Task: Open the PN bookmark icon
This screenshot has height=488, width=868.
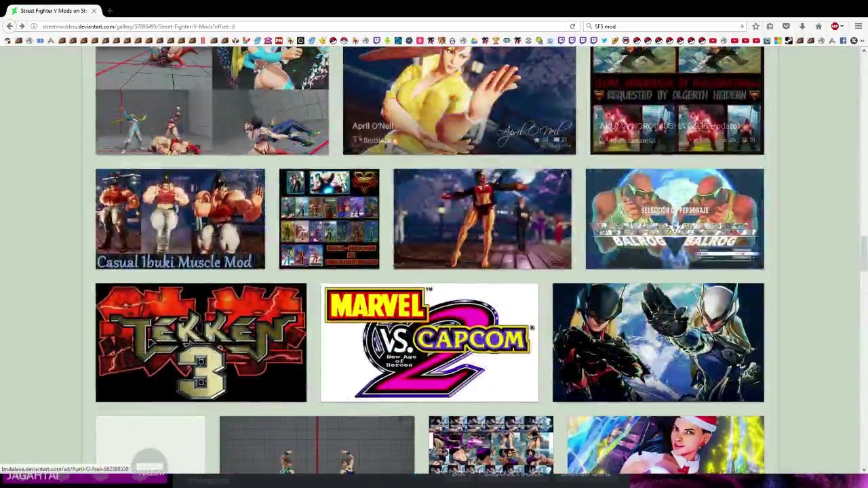Action: [279, 41]
